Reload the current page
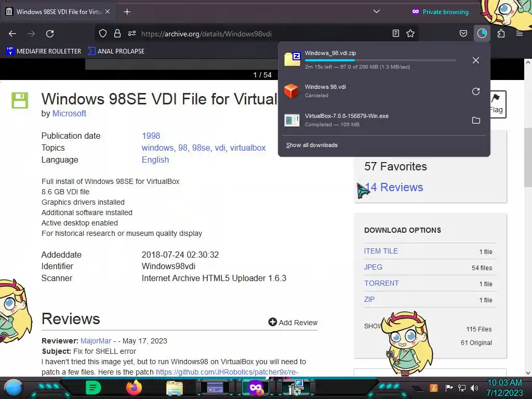532x399 pixels. [x=50, y=34]
